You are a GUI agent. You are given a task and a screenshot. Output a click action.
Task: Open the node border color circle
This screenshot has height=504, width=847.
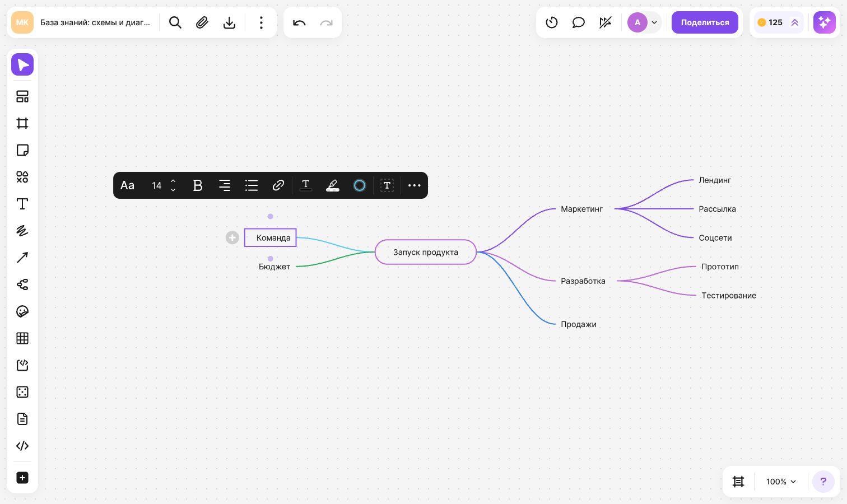360,185
